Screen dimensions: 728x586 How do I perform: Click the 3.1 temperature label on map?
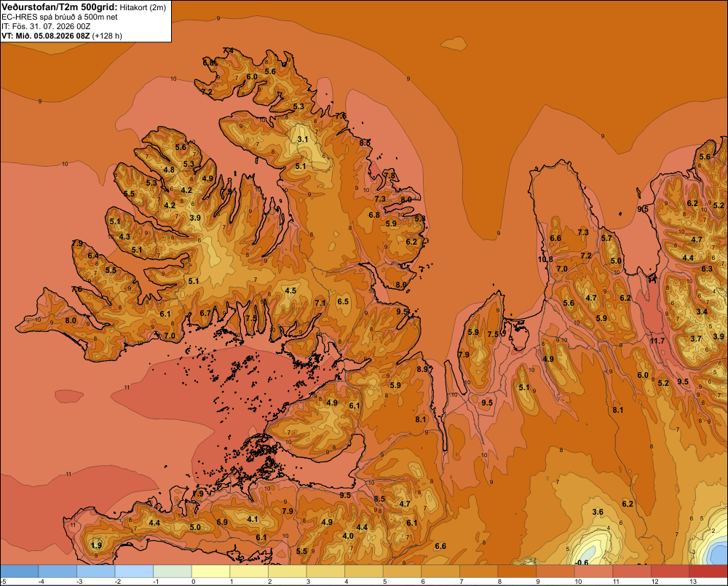[303, 139]
